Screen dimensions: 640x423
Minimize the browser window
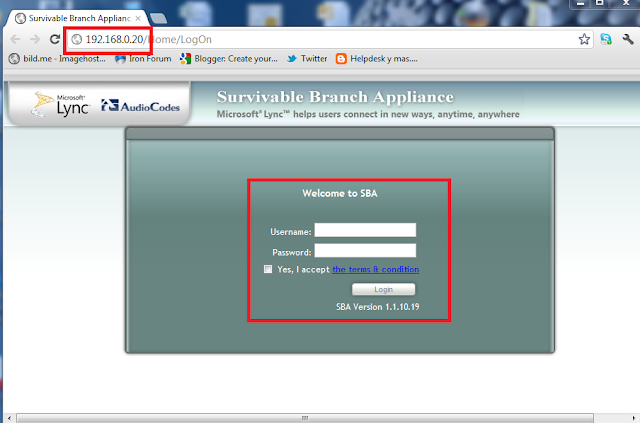580,3
